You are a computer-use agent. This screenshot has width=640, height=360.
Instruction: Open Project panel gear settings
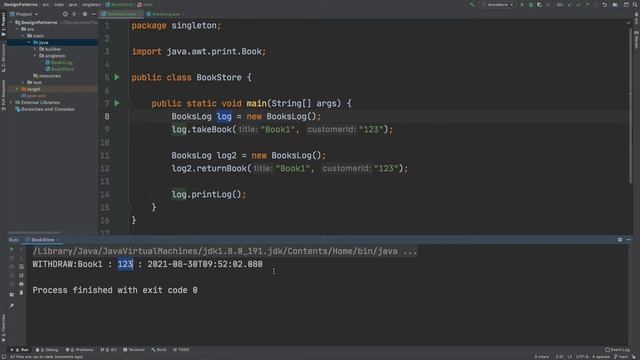[x=85, y=14]
